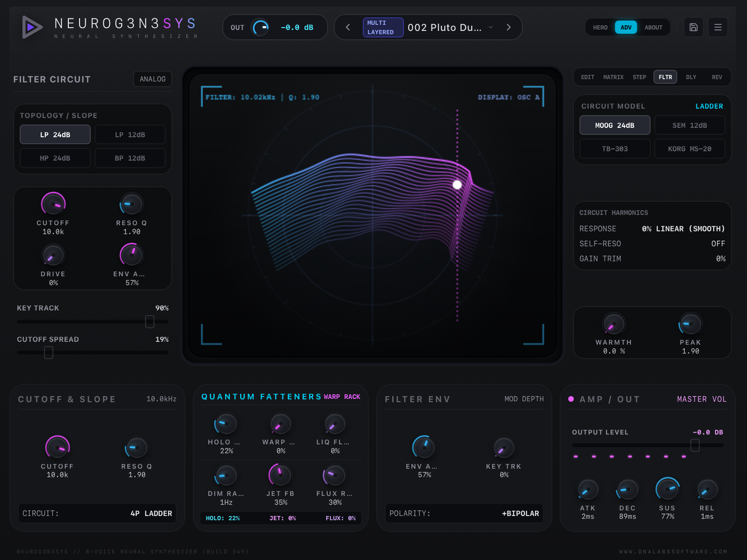Screen dimensions: 747x560
Task: Click the KEY TRK knob in Filter Env
Action: (504, 448)
